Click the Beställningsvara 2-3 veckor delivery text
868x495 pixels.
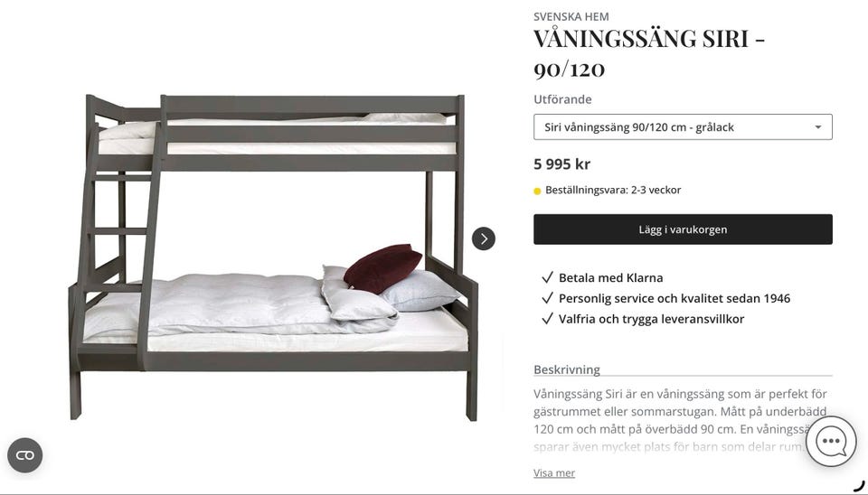[613, 191]
